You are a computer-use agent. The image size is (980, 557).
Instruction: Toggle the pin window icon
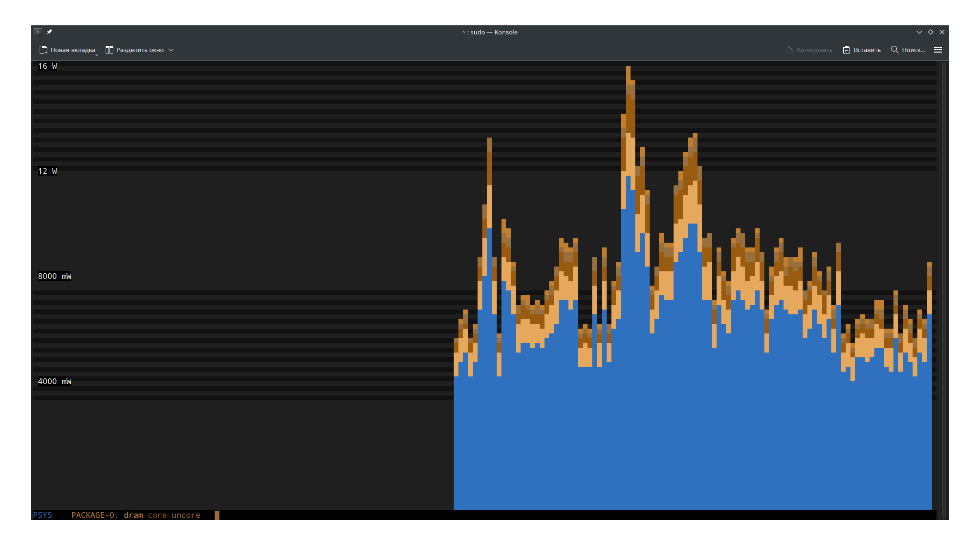pyautogui.click(x=49, y=32)
